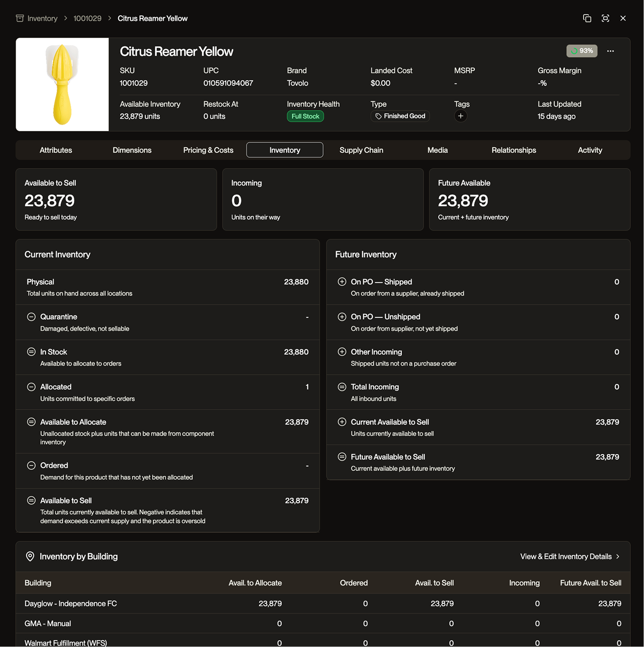Open the three-dot more options menu
This screenshot has width=644, height=647.
[610, 51]
